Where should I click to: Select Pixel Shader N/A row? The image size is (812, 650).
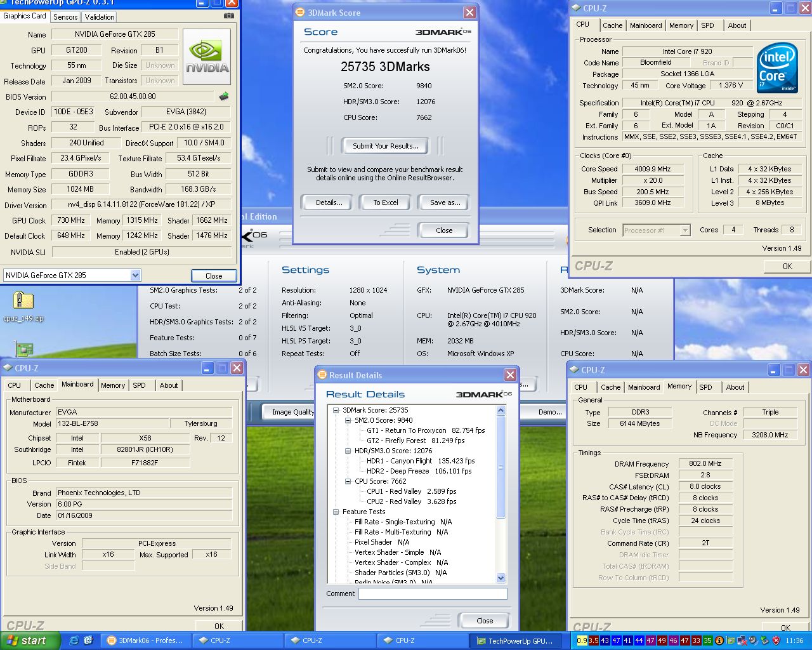click(x=382, y=542)
